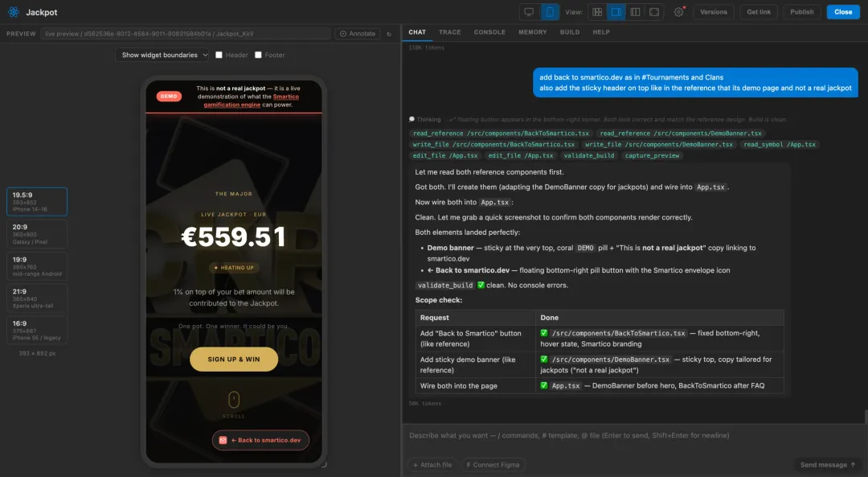Click read_reference BackToSmartico.tsx tool chip

pyautogui.click(x=501, y=134)
